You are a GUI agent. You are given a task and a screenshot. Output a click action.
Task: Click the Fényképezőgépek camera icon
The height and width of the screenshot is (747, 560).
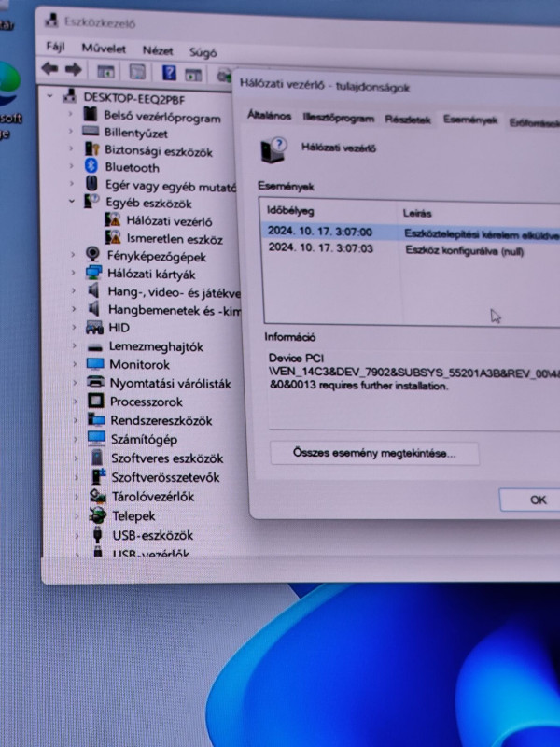pos(92,254)
